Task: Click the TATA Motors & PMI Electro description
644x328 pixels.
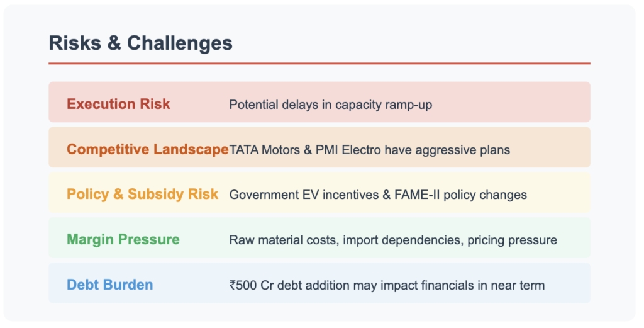Action: [370, 150]
